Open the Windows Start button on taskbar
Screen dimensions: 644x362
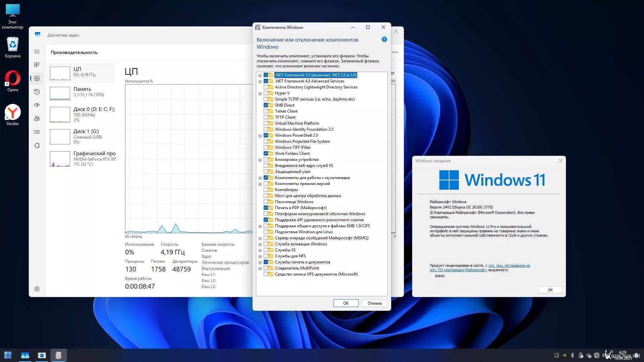click(8, 355)
